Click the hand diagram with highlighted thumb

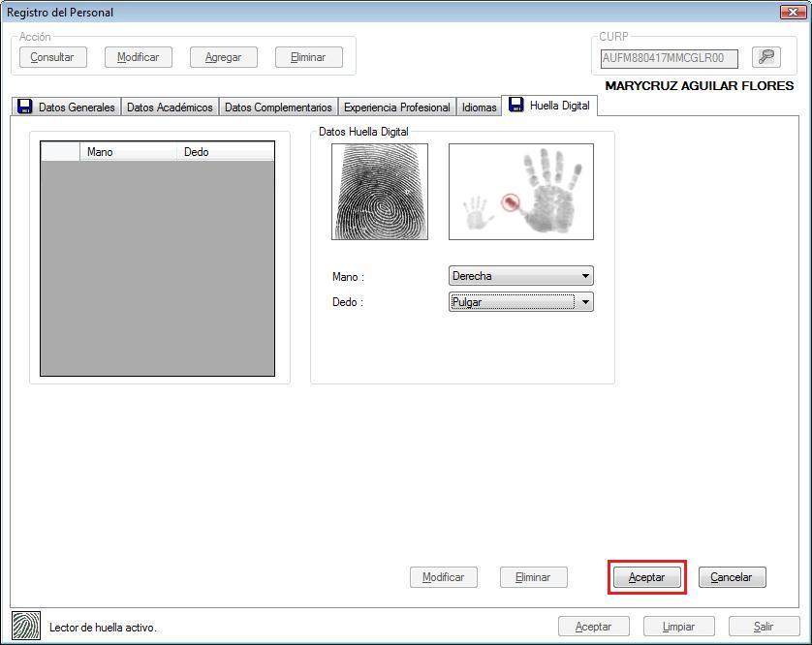click(521, 192)
